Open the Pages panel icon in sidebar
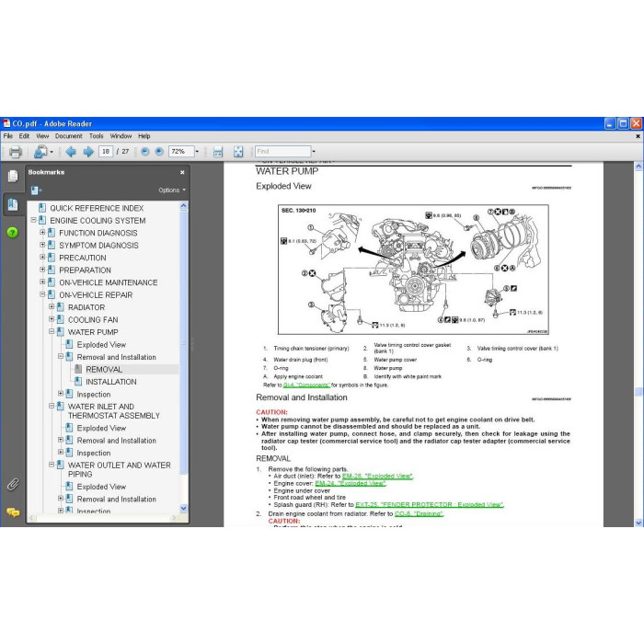 tap(13, 177)
